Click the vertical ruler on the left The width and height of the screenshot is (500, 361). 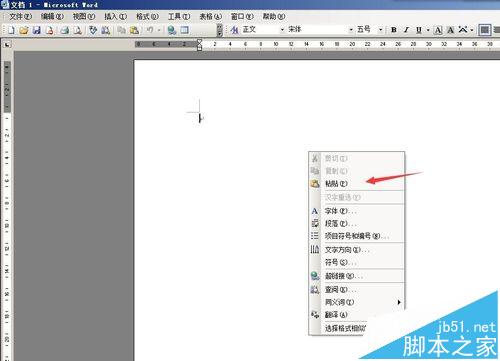pos(7,210)
